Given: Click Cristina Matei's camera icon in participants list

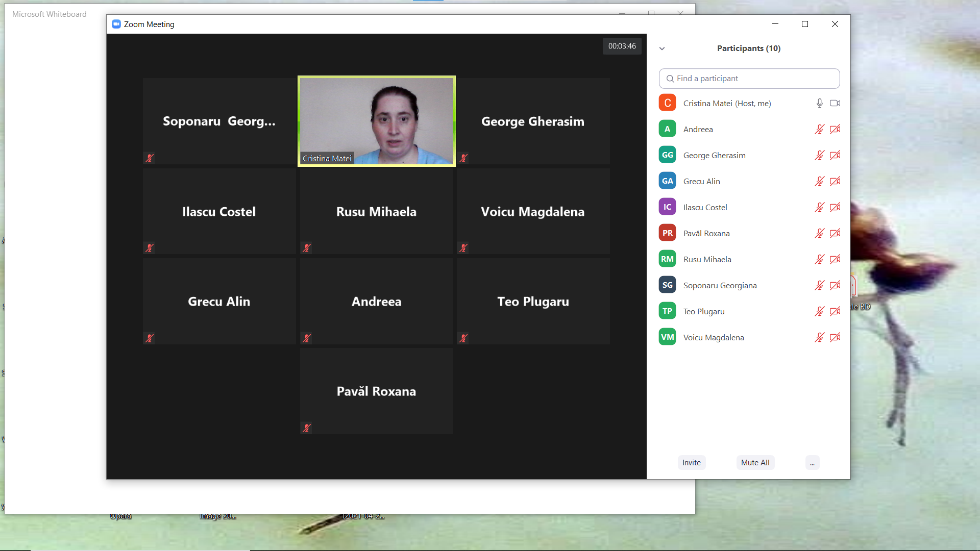Looking at the screenshot, I should coord(835,103).
